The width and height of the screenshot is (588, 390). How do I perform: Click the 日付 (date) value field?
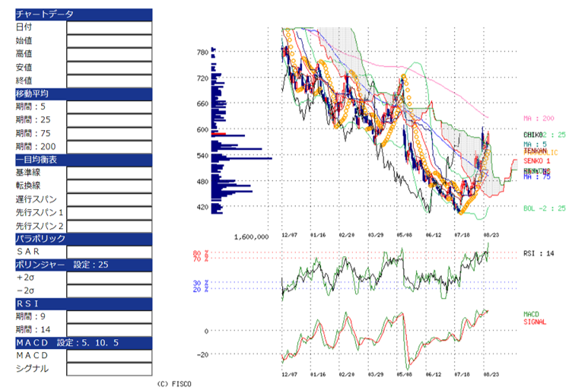click(x=109, y=27)
